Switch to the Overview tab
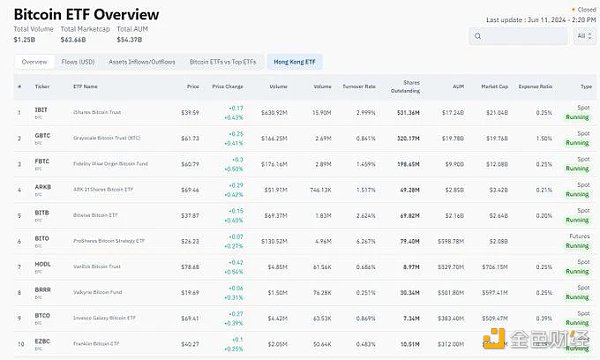The width and height of the screenshot is (600, 360). 34,62
